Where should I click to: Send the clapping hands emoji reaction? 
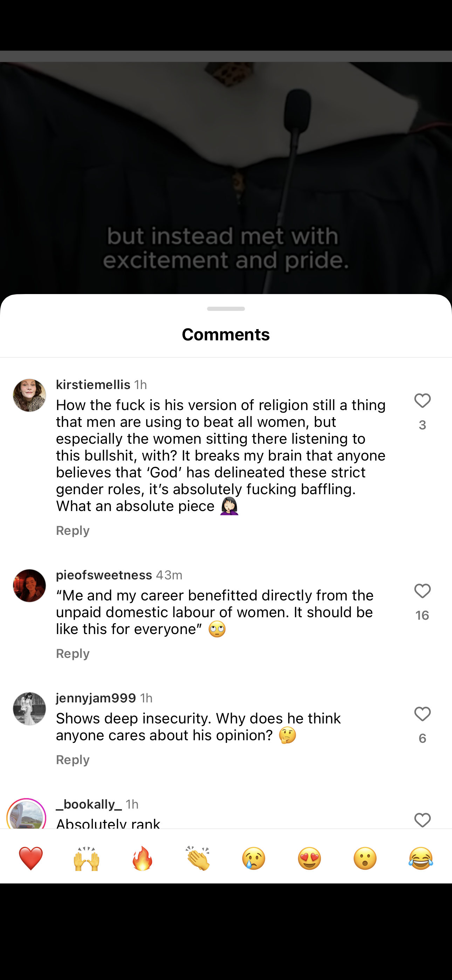click(x=198, y=859)
